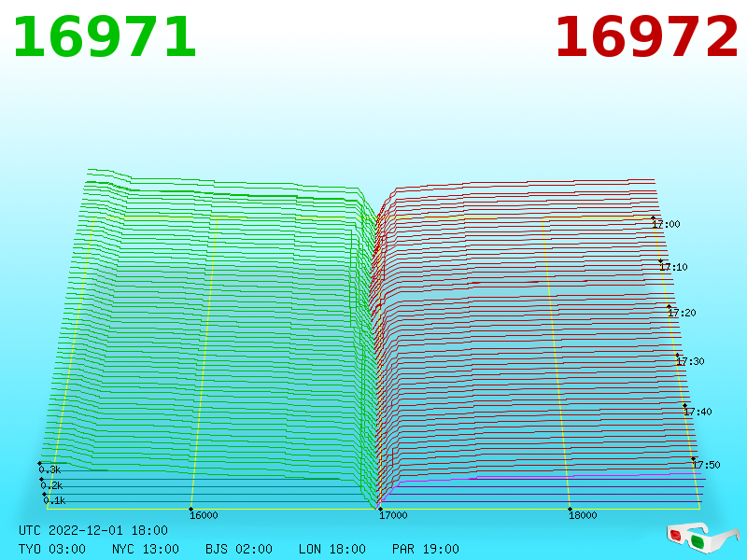This screenshot has width=747, height=560.
Task: Click the 3D anaglyph glasses icon
Action: tap(702, 539)
